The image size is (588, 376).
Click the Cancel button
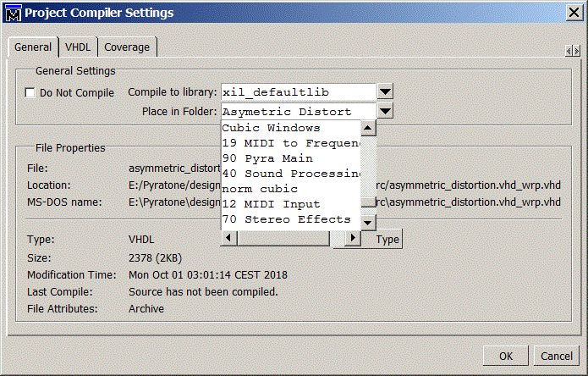tap(557, 356)
